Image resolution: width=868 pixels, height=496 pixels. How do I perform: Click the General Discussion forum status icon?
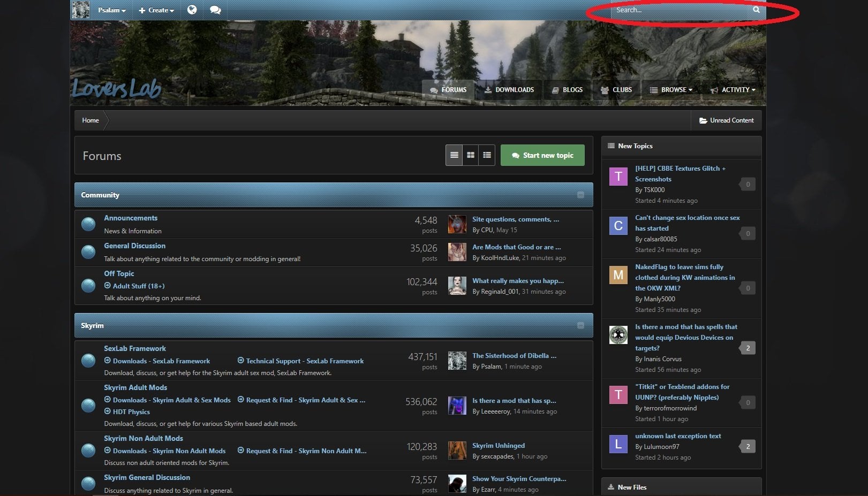click(88, 252)
